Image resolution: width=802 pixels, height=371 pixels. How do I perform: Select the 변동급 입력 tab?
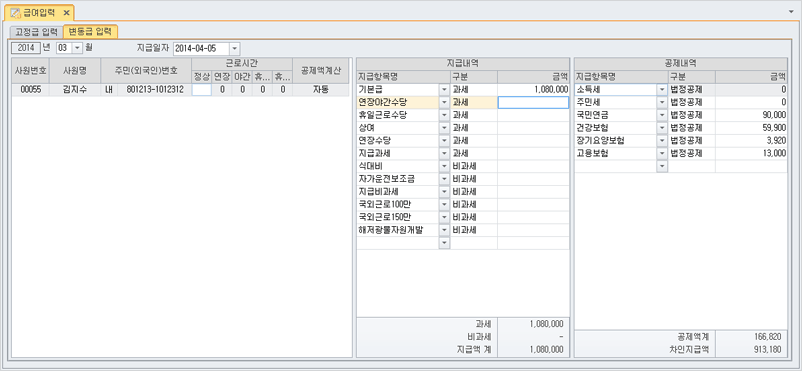pos(91,32)
